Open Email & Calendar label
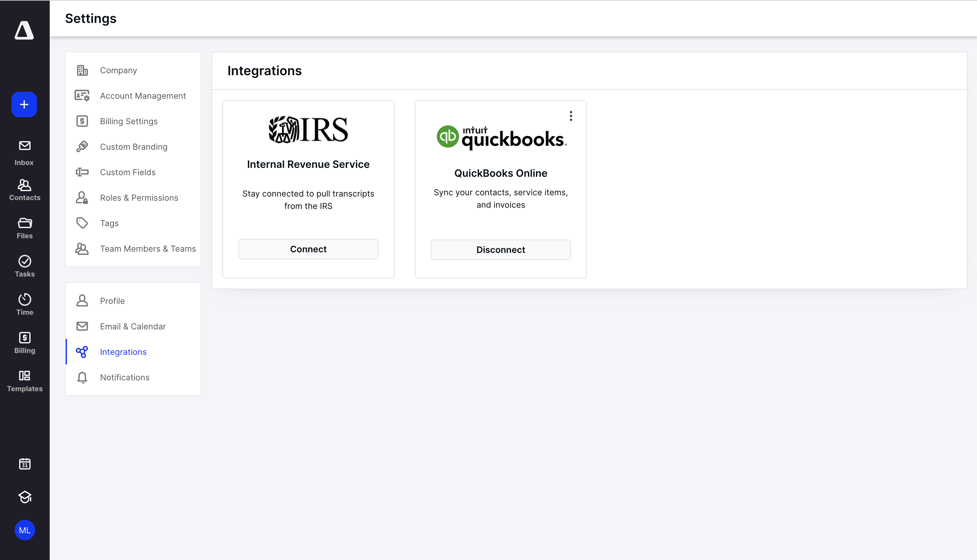This screenshot has width=977, height=560. [133, 326]
